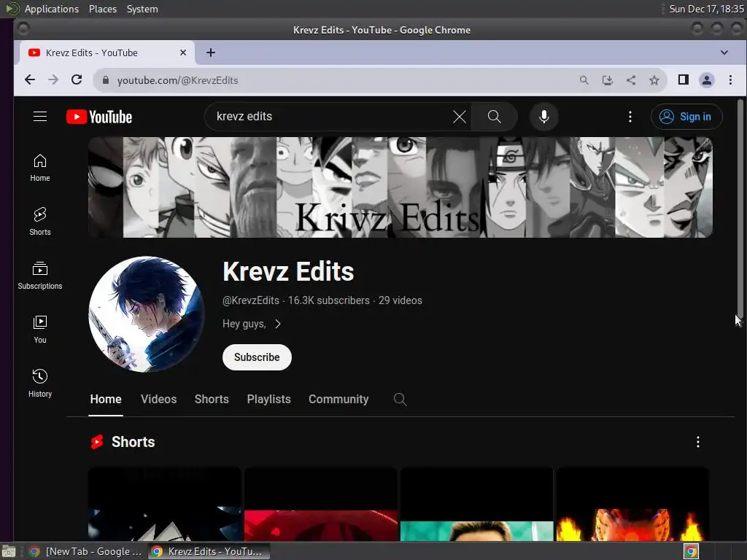Open YouTube settings three-dot menu

pyautogui.click(x=630, y=117)
